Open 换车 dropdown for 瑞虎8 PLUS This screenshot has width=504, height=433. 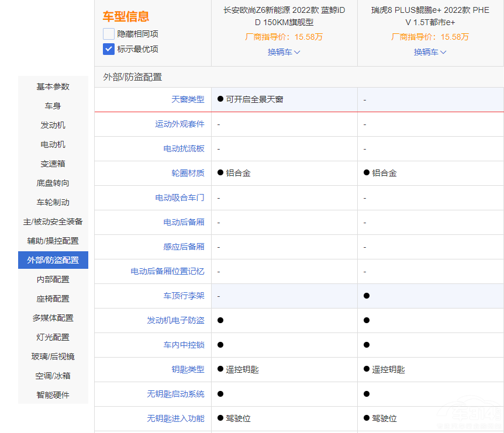430,52
